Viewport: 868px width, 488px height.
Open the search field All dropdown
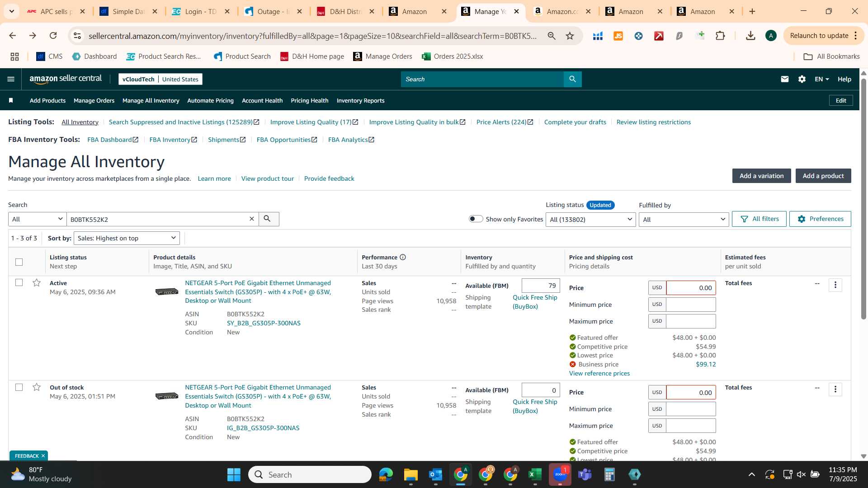[x=37, y=219]
